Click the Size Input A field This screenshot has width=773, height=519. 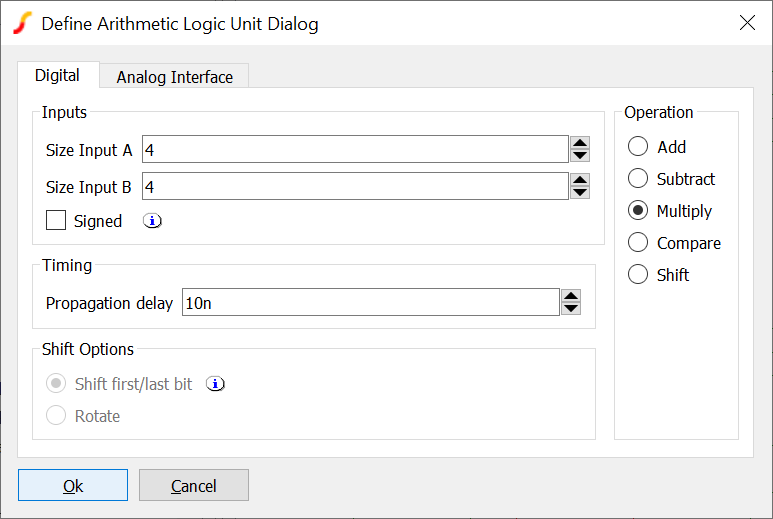pyautogui.click(x=355, y=150)
